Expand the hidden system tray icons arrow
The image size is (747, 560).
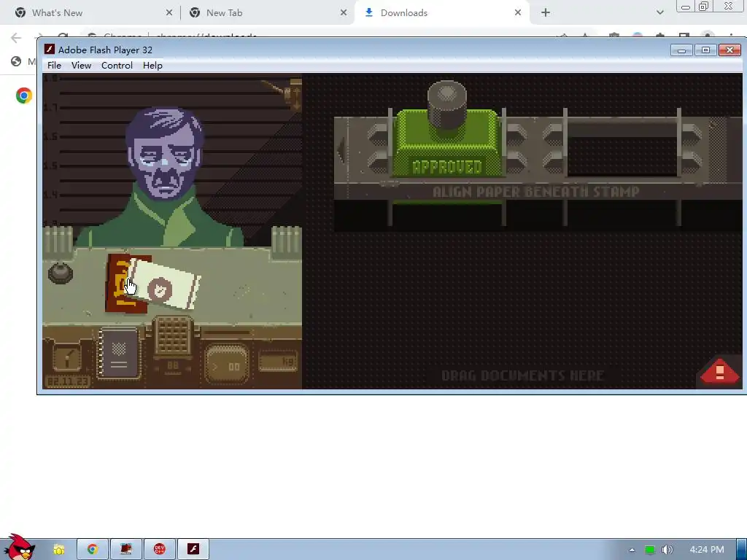[x=632, y=550]
